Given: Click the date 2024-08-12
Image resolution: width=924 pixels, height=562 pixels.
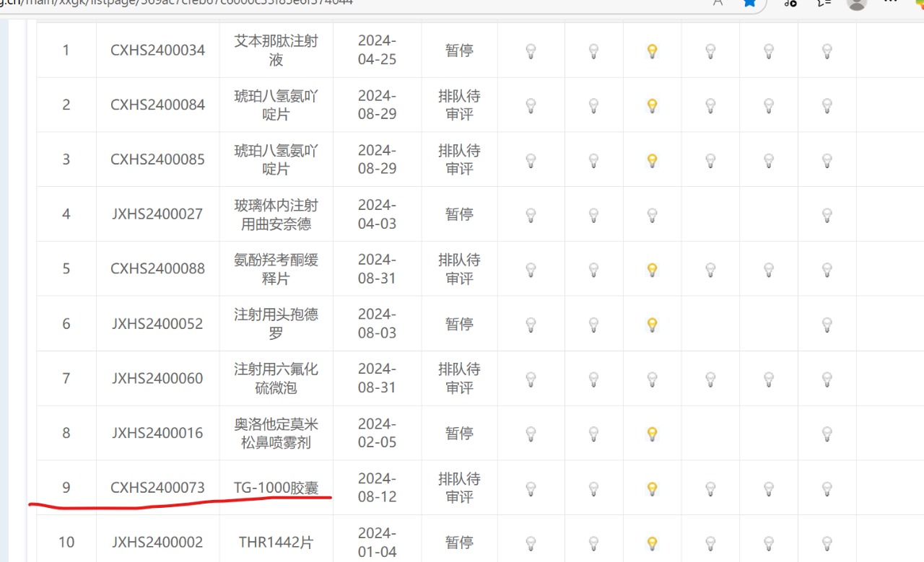Looking at the screenshot, I should (x=377, y=488).
